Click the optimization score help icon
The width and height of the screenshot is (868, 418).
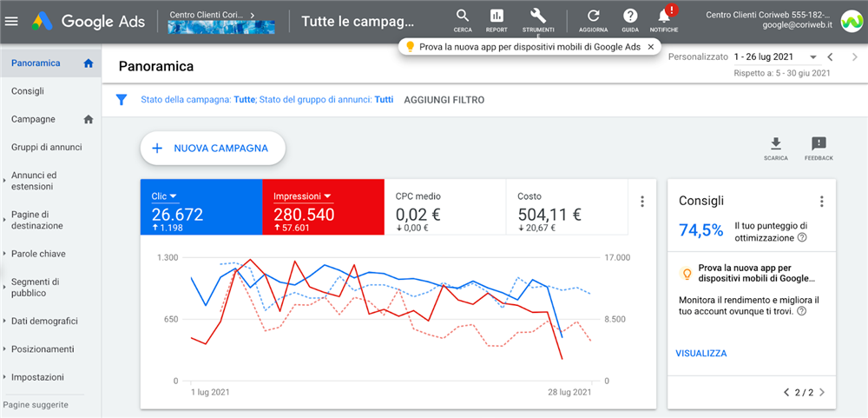(x=801, y=238)
